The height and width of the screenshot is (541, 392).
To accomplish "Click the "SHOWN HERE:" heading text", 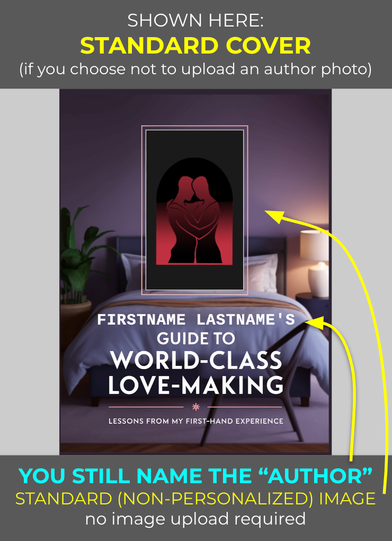I will [195, 21].
